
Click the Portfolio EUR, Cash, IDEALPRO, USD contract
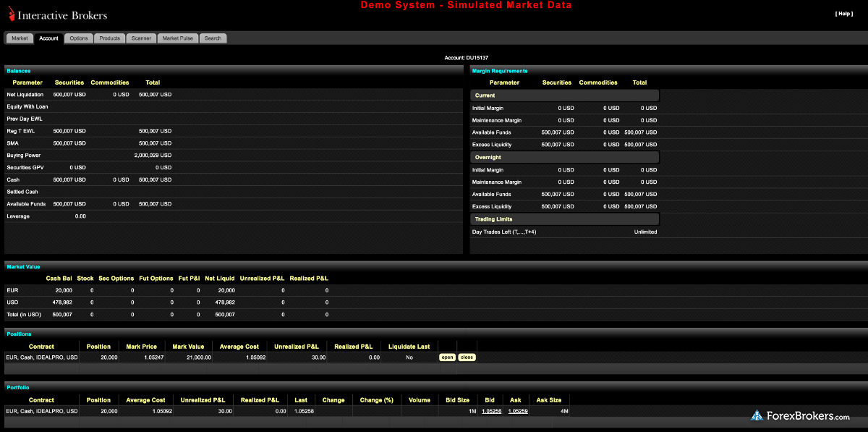pyautogui.click(x=42, y=411)
